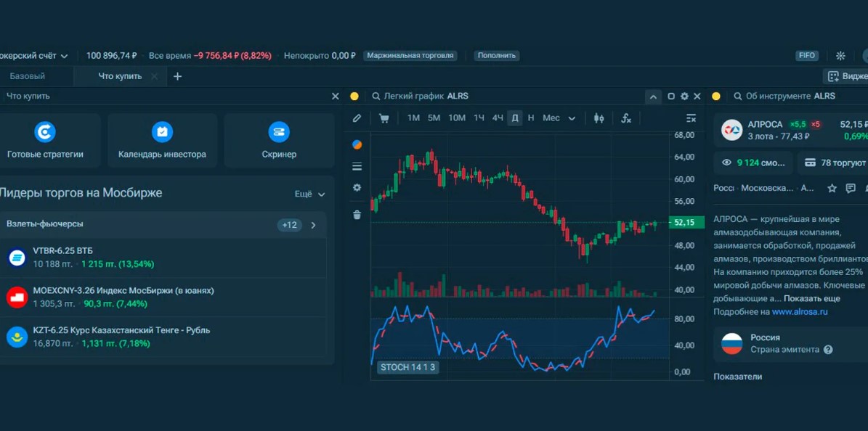868x431 pixels.
Task: Select the Н weekly timeframe
Action: point(531,118)
